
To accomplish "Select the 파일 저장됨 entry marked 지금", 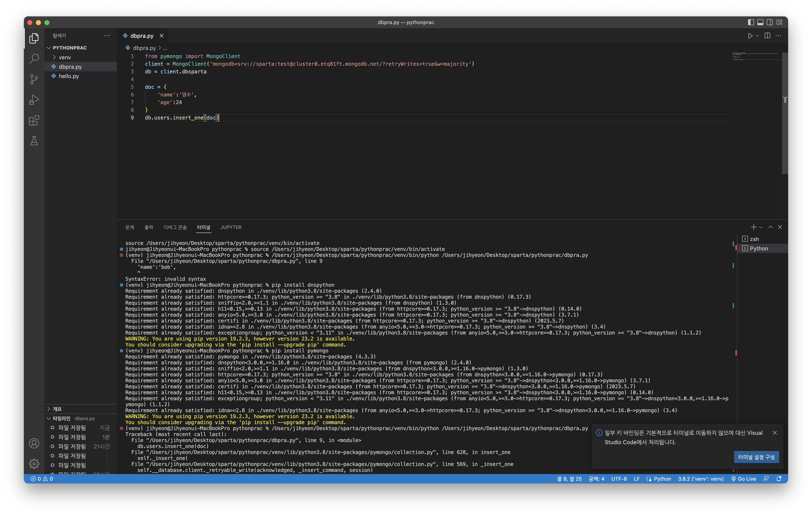I will click(x=80, y=428).
